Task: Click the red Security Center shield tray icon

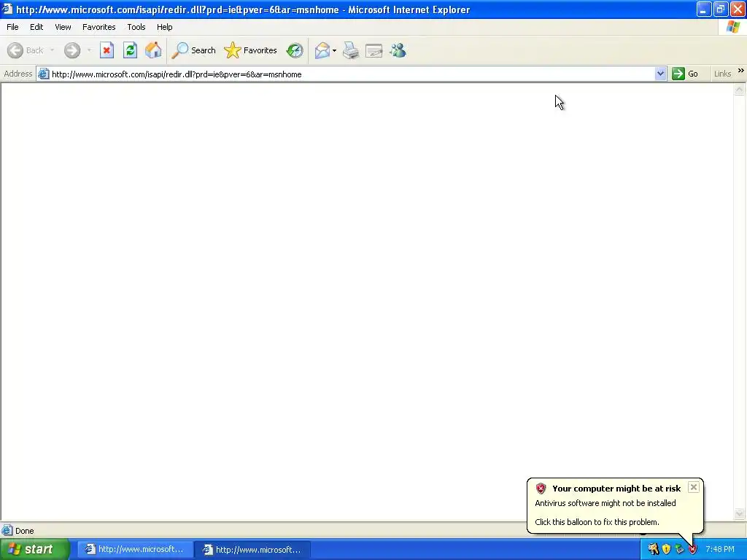Action: pos(693,550)
